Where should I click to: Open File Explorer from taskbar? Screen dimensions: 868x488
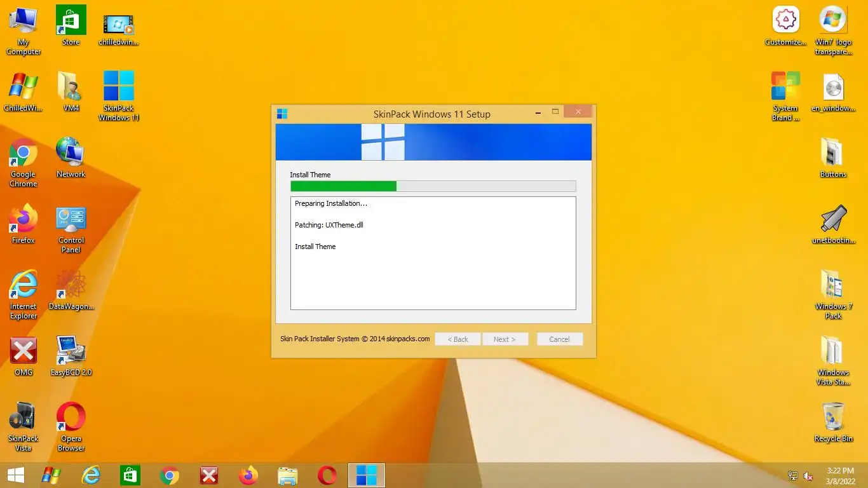[x=288, y=475]
